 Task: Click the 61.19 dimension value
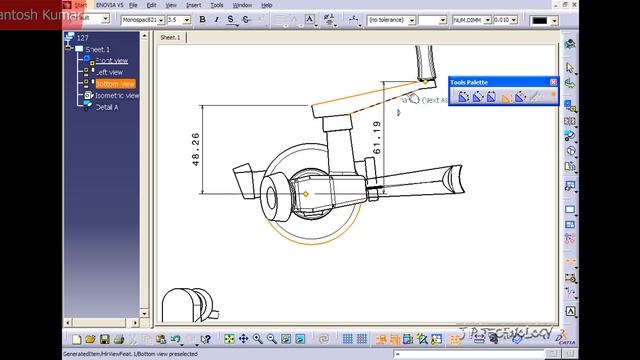[x=377, y=138]
